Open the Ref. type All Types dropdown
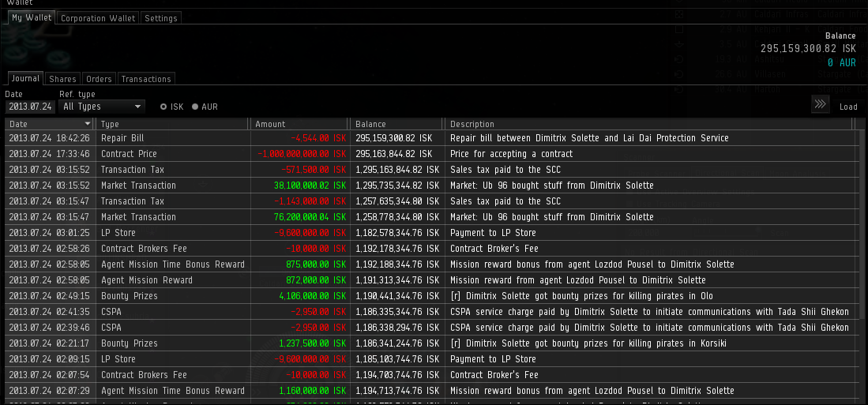The image size is (868, 405). pyautogui.click(x=102, y=107)
